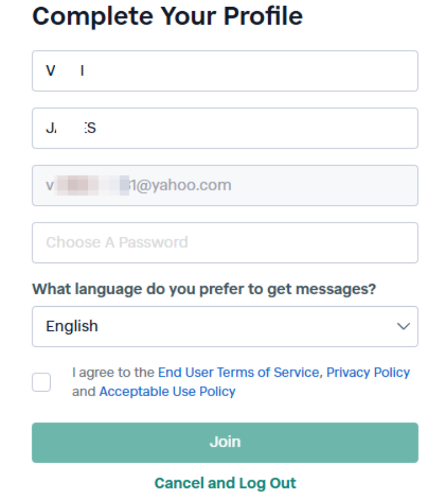
Task: Click the 'English' text in the language box
Action: coord(72,326)
